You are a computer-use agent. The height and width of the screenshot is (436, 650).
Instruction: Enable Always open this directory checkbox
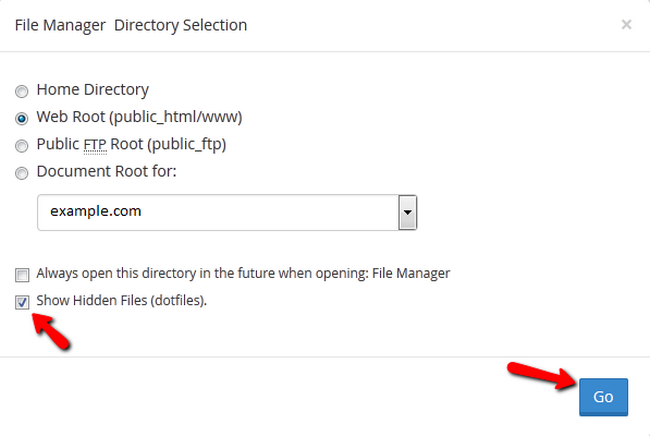click(x=22, y=273)
